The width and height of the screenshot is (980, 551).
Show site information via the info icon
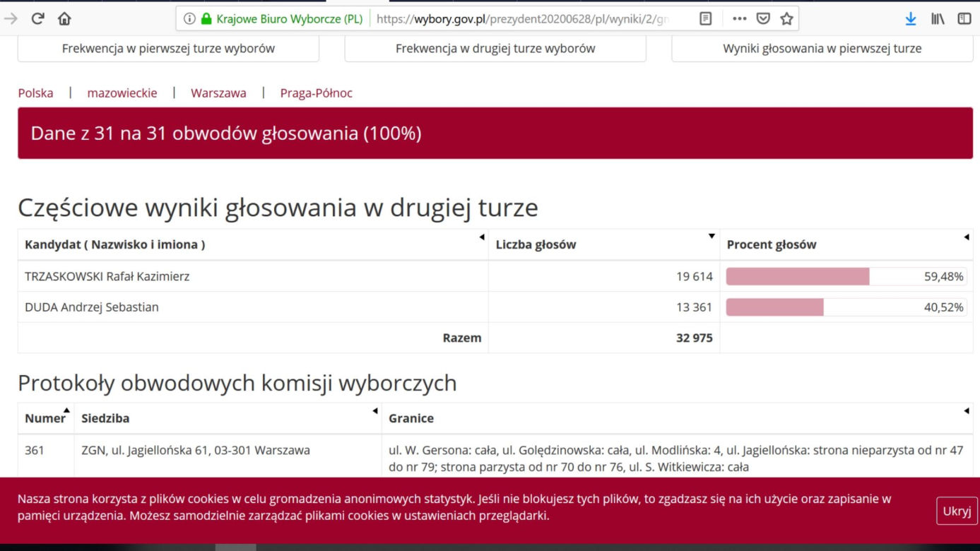[x=189, y=19]
